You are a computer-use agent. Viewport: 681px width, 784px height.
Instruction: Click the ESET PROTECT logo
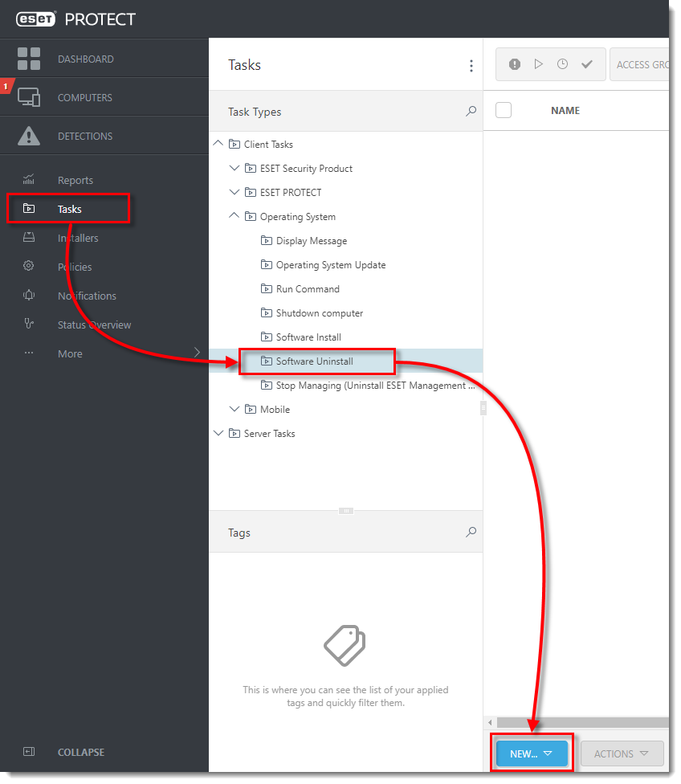(x=76, y=19)
